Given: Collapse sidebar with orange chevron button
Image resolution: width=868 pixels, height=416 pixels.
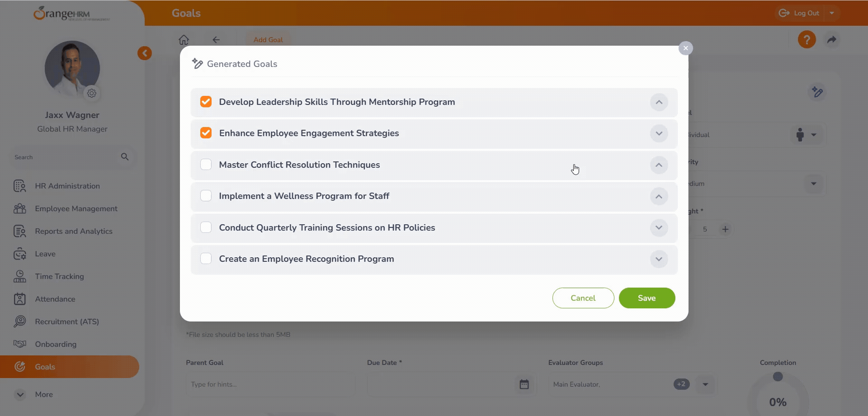Looking at the screenshot, I should click(x=145, y=53).
